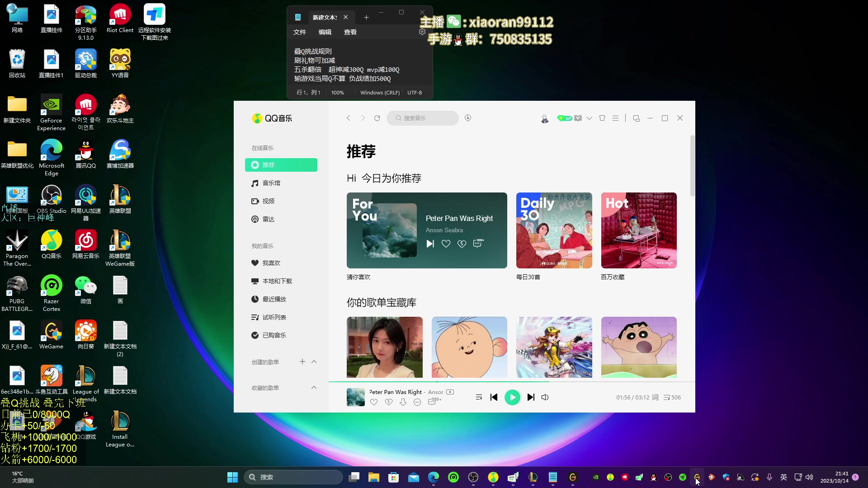Open 编辑 menu in Notepad
Image resolution: width=868 pixels, height=488 pixels.
pos(325,32)
